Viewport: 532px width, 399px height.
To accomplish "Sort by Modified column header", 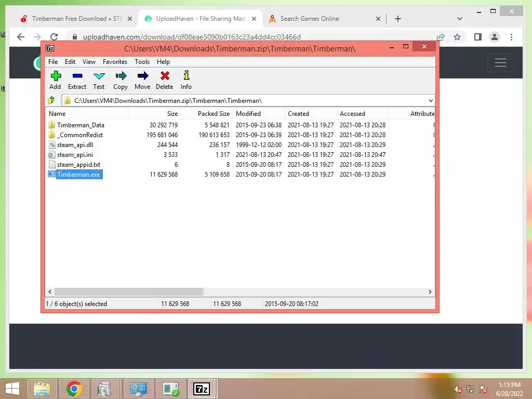I will coord(258,114).
